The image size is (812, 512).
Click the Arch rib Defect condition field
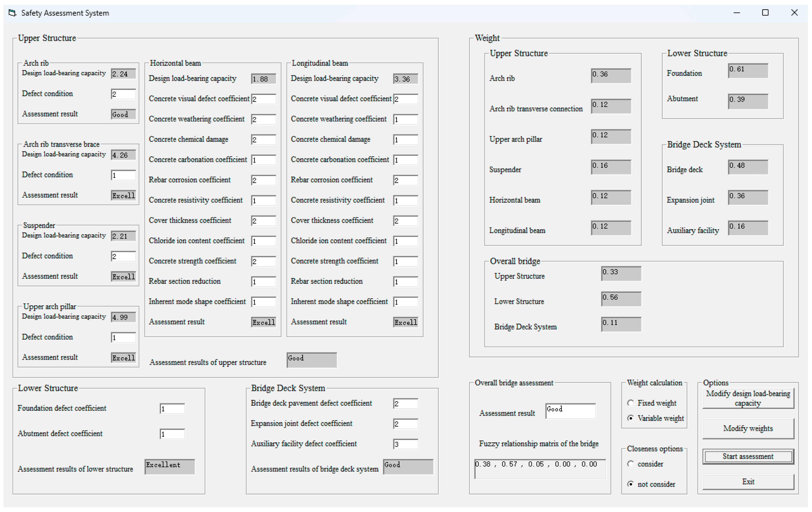(x=123, y=94)
